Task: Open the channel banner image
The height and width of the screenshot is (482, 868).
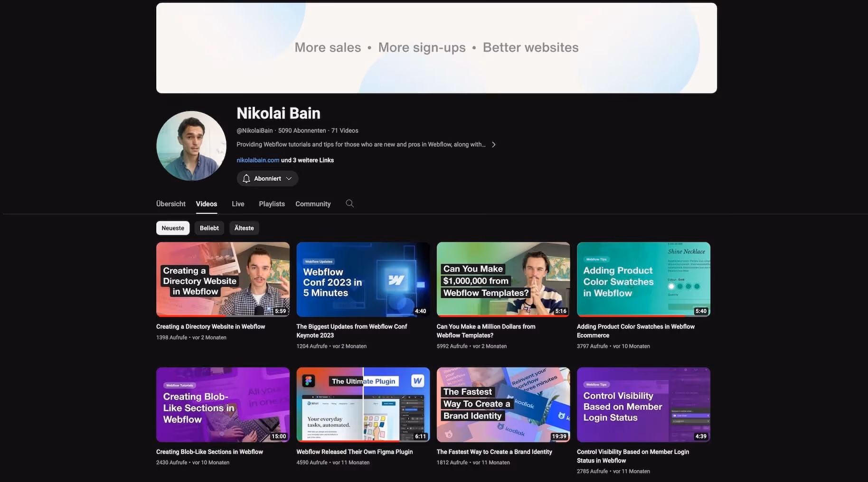Action: 436,48
